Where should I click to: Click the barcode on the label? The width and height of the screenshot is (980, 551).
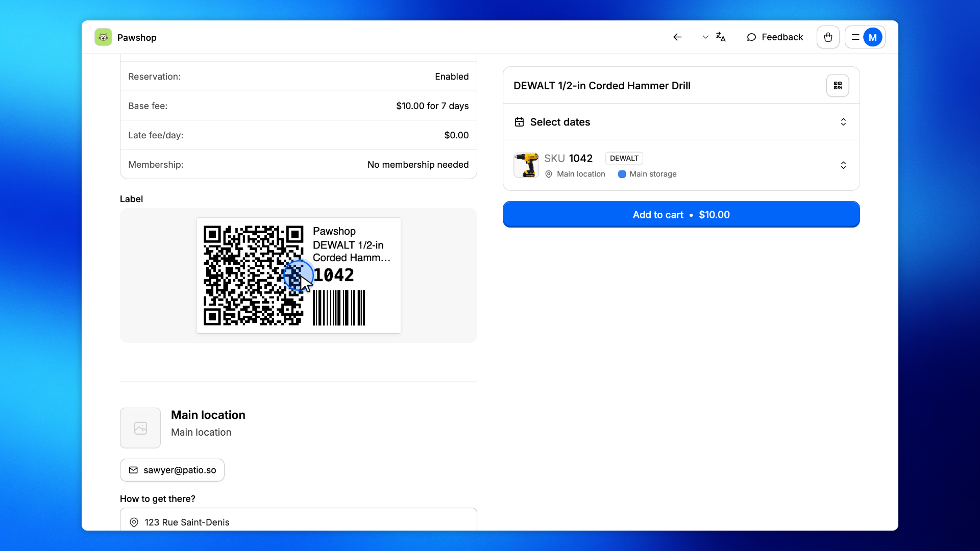pos(339,308)
